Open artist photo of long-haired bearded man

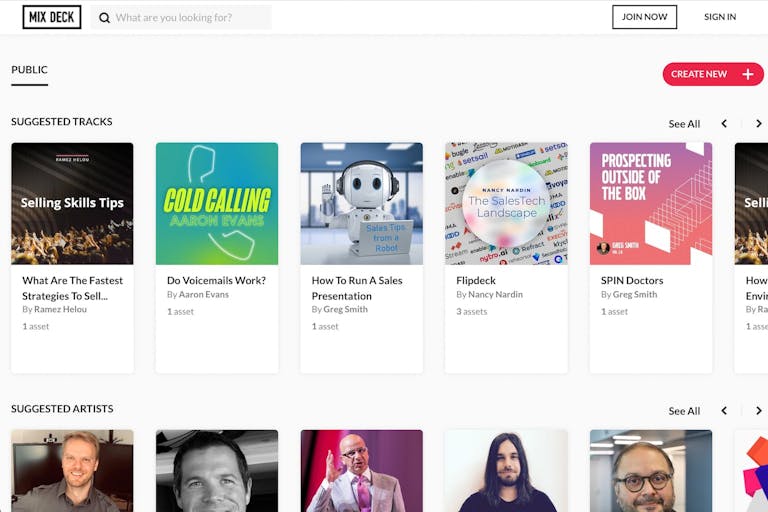(506, 471)
